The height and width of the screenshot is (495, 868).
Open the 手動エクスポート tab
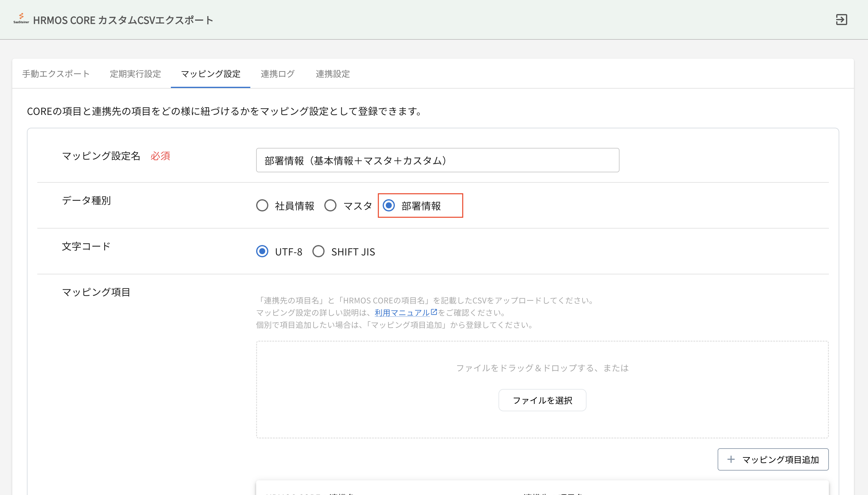click(x=56, y=74)
